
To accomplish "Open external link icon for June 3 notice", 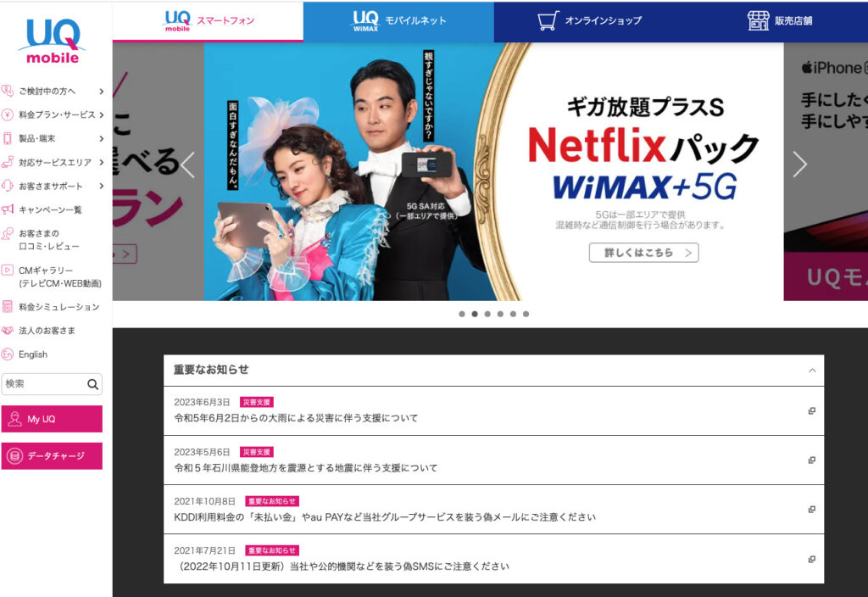I will pyautogui.click(x=811, y=411).
